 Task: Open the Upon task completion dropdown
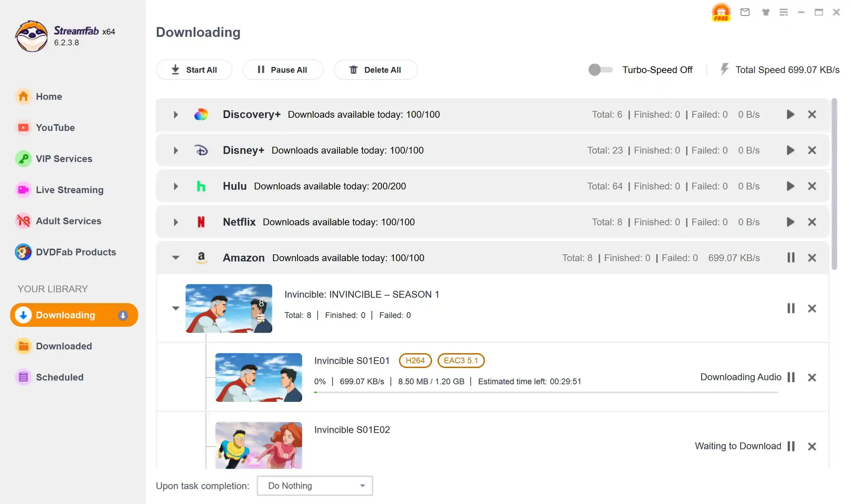click(x=315, y=486)
